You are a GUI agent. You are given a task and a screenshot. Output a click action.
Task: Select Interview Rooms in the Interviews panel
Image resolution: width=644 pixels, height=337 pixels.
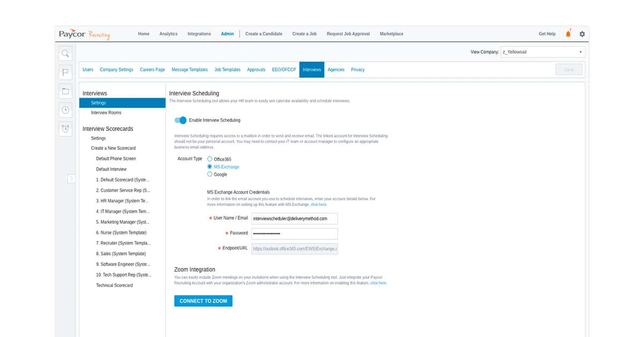pos(107,113)
